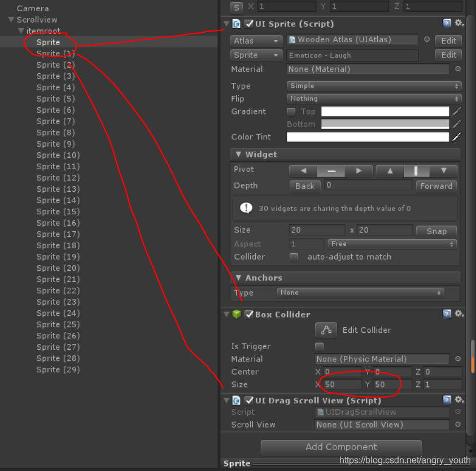Select Sprite (12) in hierarchy

[58, 178]
